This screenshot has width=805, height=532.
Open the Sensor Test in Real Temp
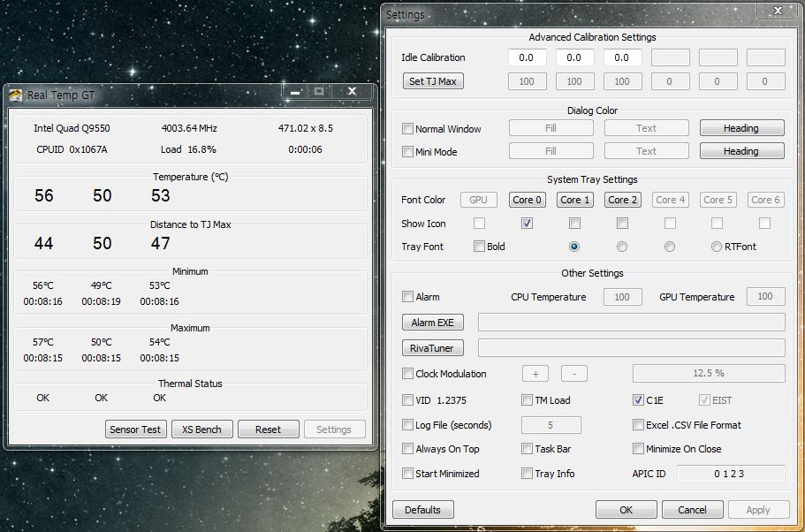[x=135, y=429]
